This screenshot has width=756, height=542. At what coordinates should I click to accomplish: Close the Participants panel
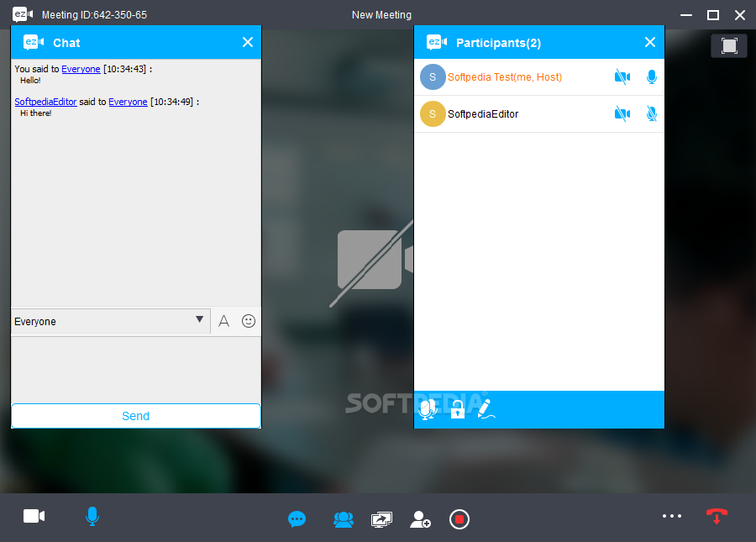tap(650, 42)
